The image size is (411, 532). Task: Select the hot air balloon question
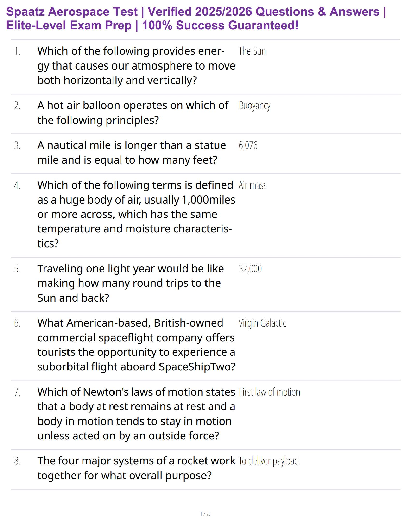(133, 113)
